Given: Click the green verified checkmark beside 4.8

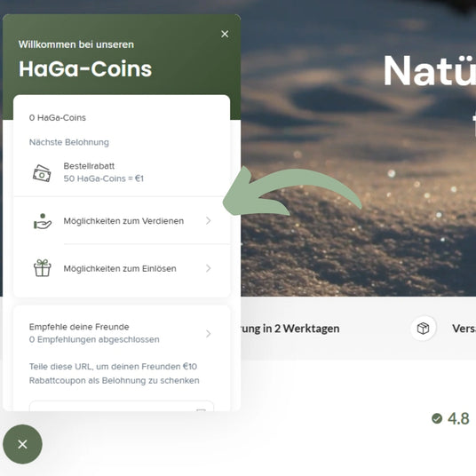Looking at the screenshot, I should click(437, 418).
